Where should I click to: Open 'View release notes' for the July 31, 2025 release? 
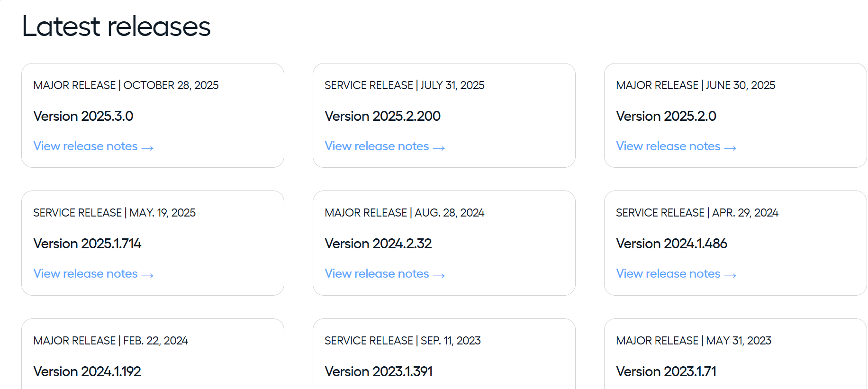(377, 146)
